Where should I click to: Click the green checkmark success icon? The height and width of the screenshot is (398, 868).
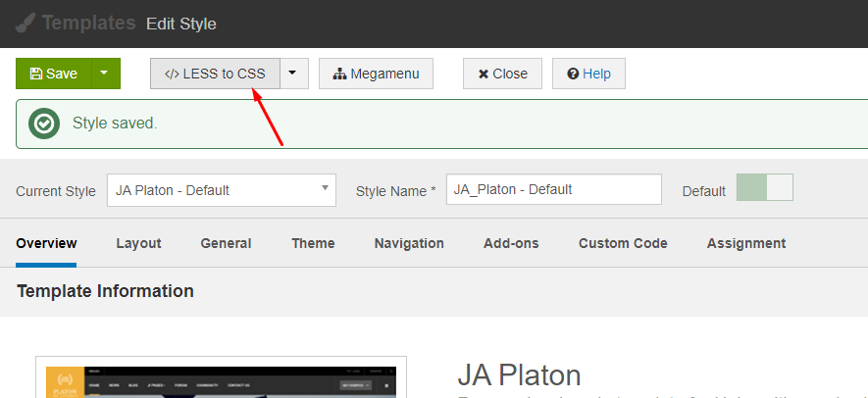(43, 124)
